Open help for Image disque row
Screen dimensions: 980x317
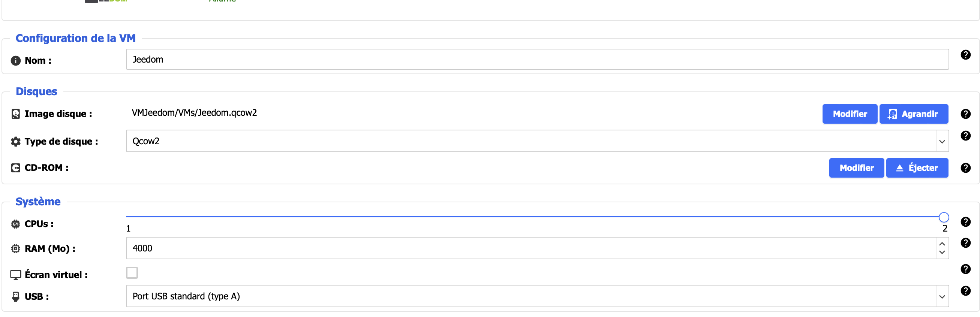point(965,114)
